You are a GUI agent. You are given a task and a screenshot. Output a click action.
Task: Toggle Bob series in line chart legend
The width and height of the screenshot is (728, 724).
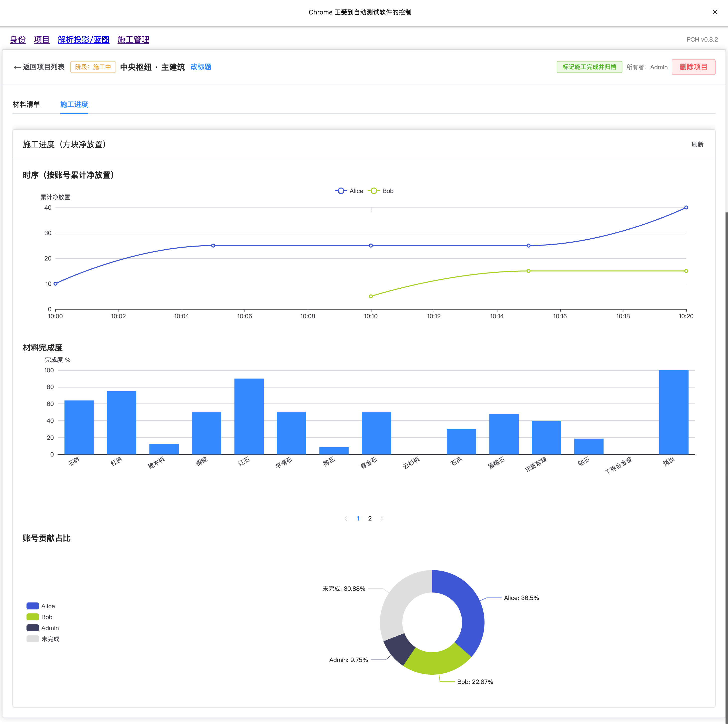pos(381,191)
